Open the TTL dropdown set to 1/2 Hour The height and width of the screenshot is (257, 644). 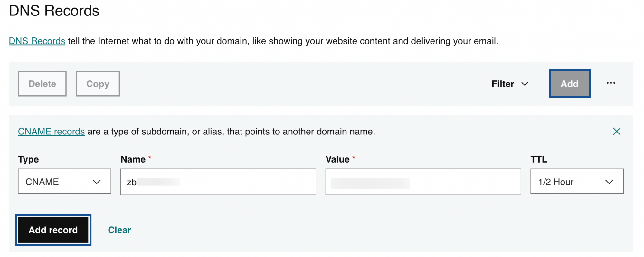(x=576, y=182)
